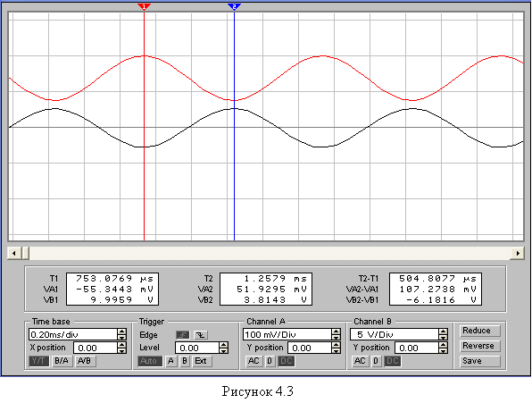
Task: Select red cursor 1 marker
Action: point(145,7)
